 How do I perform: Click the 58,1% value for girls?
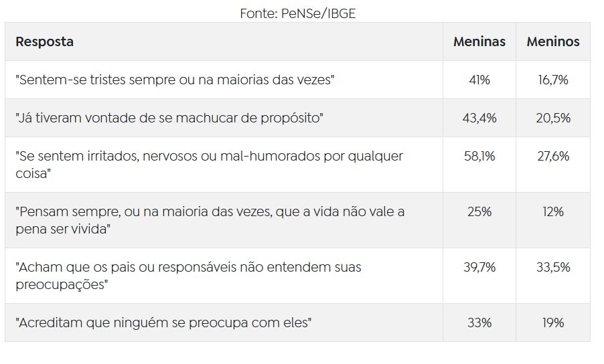479,156
